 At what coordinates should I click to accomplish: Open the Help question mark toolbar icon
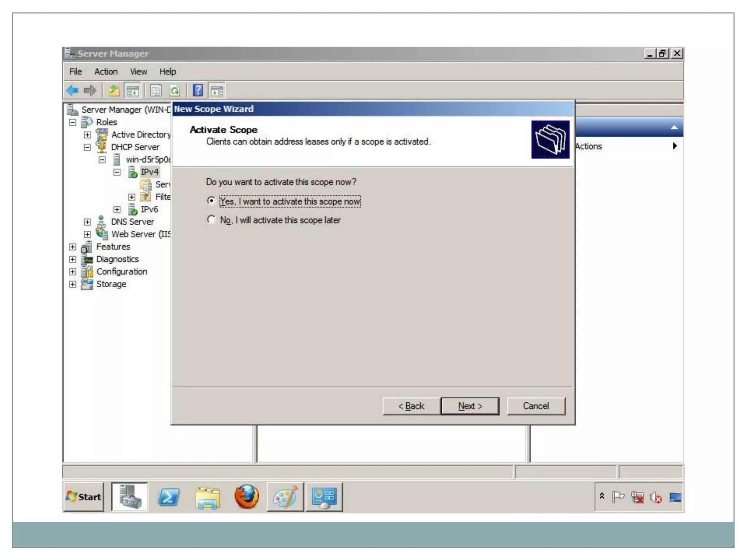[198, 90]
